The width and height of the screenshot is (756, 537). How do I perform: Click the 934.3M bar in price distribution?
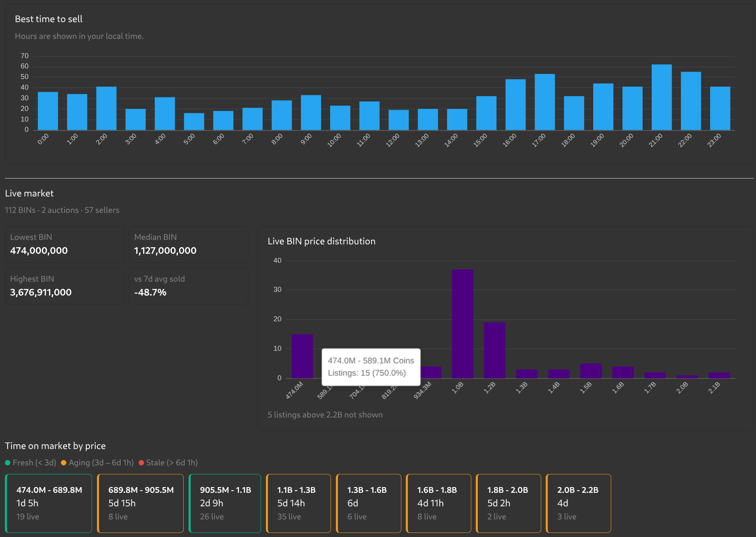pyautogui.click(x=431, y=372)
